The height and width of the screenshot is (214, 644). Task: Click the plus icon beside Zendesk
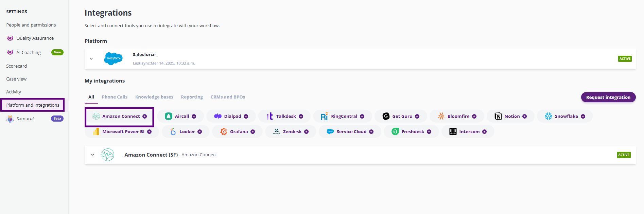click(x=306, y=132)
